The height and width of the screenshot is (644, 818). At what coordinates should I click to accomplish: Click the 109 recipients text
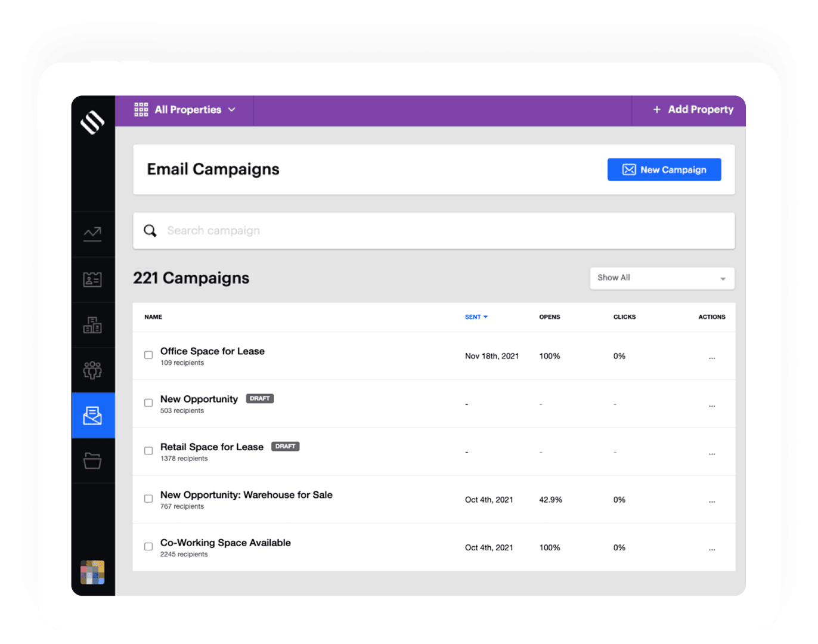[x=182, y=363]
